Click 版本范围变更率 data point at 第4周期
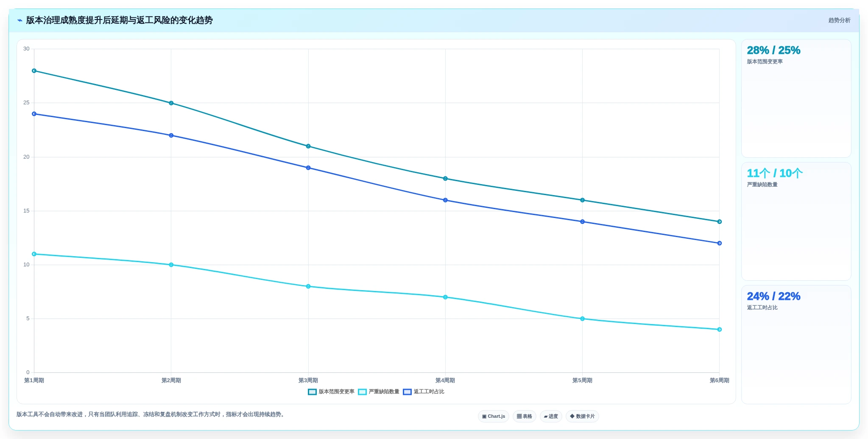The width and height of the screenshot is (868, 439). pos(445,179)
